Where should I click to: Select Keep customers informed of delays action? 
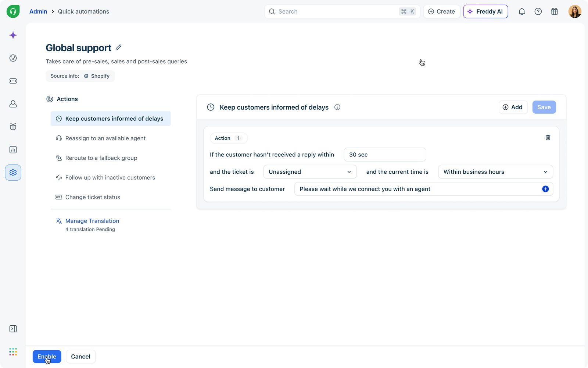click(111, 118)
